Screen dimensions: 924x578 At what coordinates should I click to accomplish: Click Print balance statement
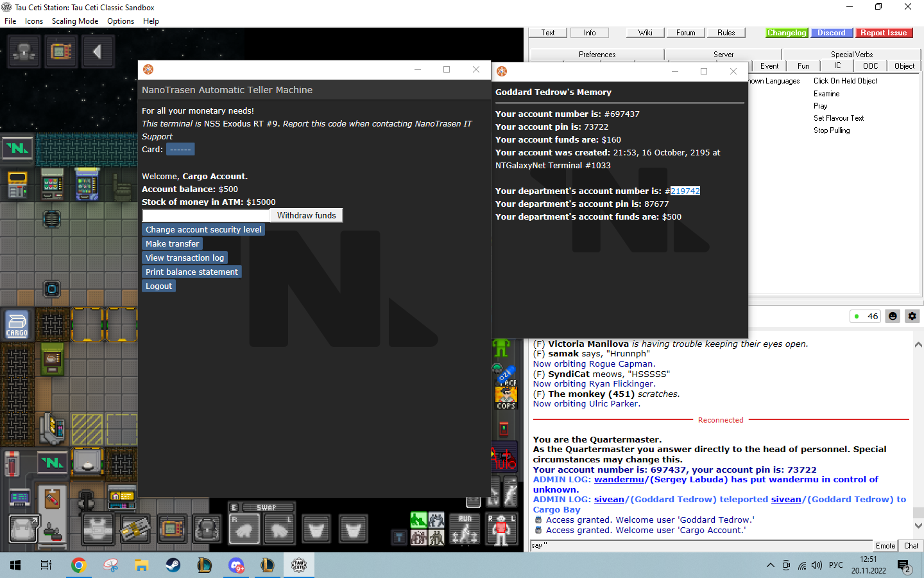pyautogui.click(x=192, y=272)
